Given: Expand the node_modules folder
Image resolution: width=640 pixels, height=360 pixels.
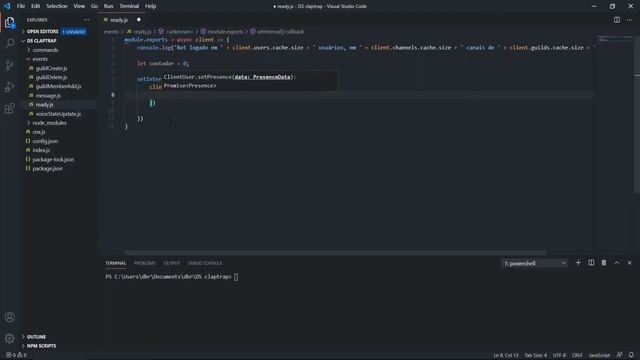Looking at the screenshot, I should 49,123.
